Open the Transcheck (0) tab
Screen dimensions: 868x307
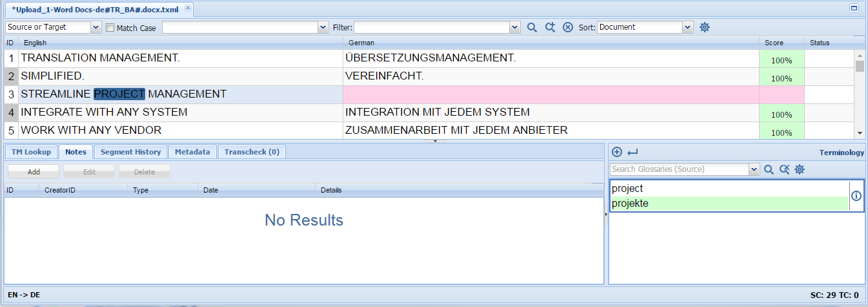point(252,152)
